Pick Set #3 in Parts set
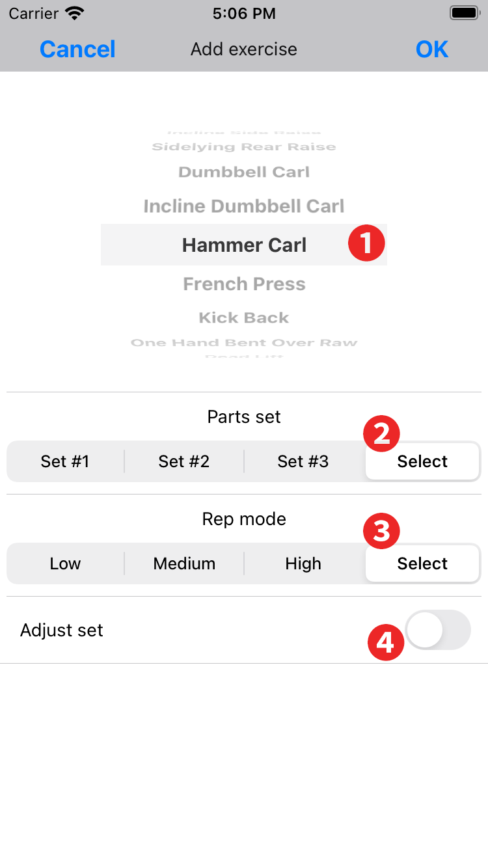 tap(303, 461)
